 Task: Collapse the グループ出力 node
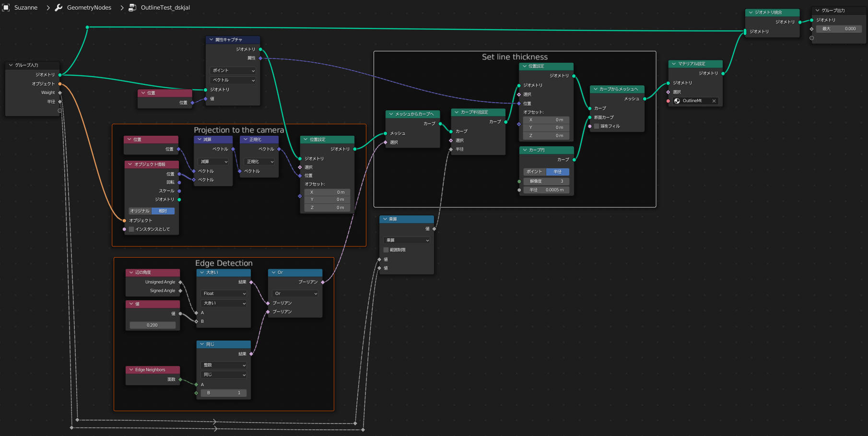tap(817, 11)
